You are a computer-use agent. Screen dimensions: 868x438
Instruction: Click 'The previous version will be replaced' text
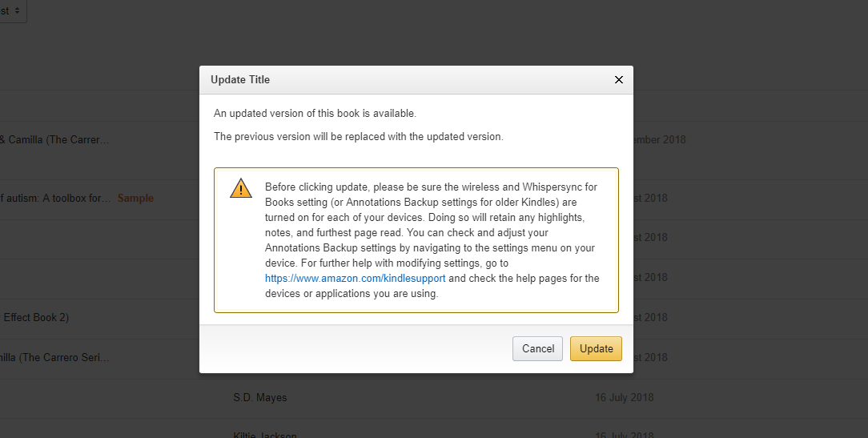[x=358, y=137]
